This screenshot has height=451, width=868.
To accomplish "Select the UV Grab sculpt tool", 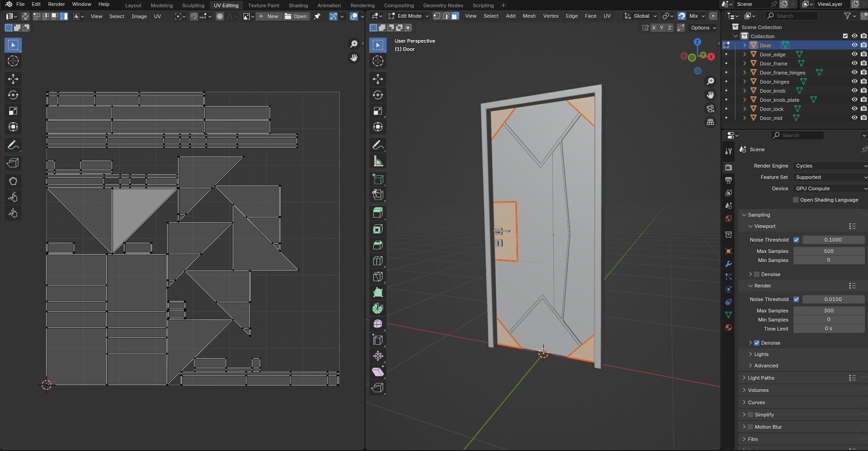I will 13,181.
